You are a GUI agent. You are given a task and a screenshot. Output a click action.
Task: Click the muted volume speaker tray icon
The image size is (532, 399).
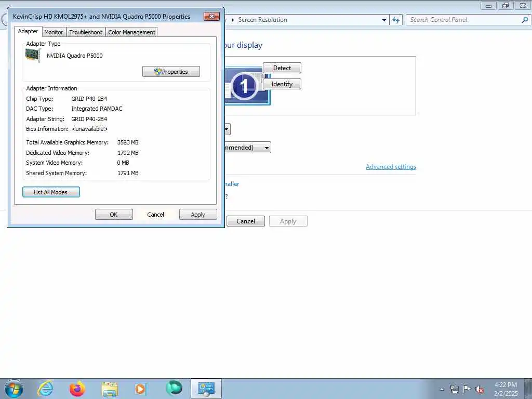[480, 389]
